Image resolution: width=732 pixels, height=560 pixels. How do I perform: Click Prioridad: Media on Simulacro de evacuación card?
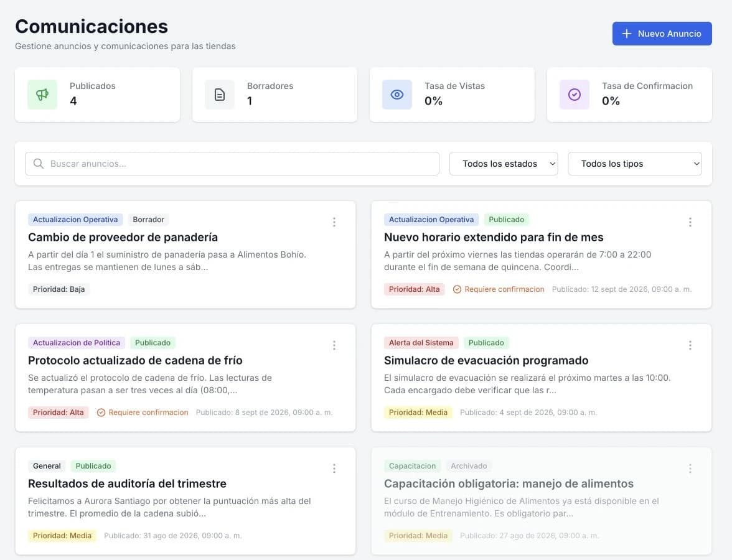[x=418, y=413]
